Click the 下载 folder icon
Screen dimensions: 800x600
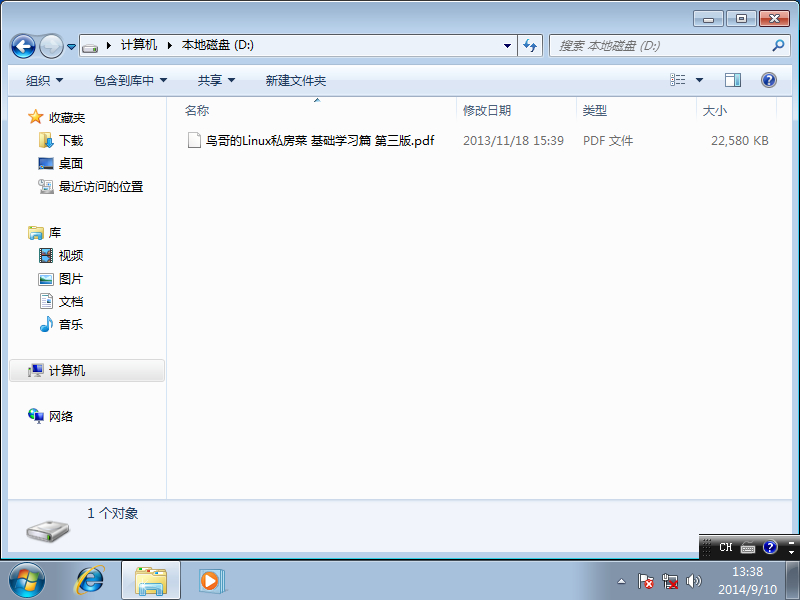(x=46, y=140)
